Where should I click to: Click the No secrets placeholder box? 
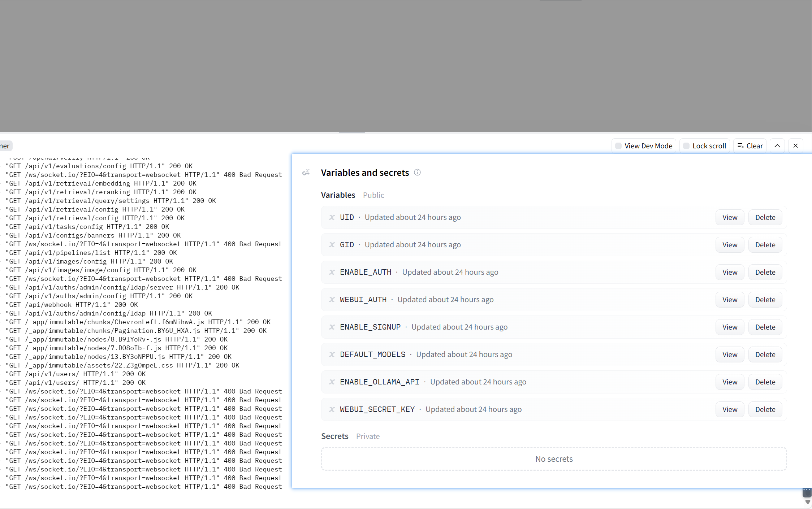tap(554, 459)
